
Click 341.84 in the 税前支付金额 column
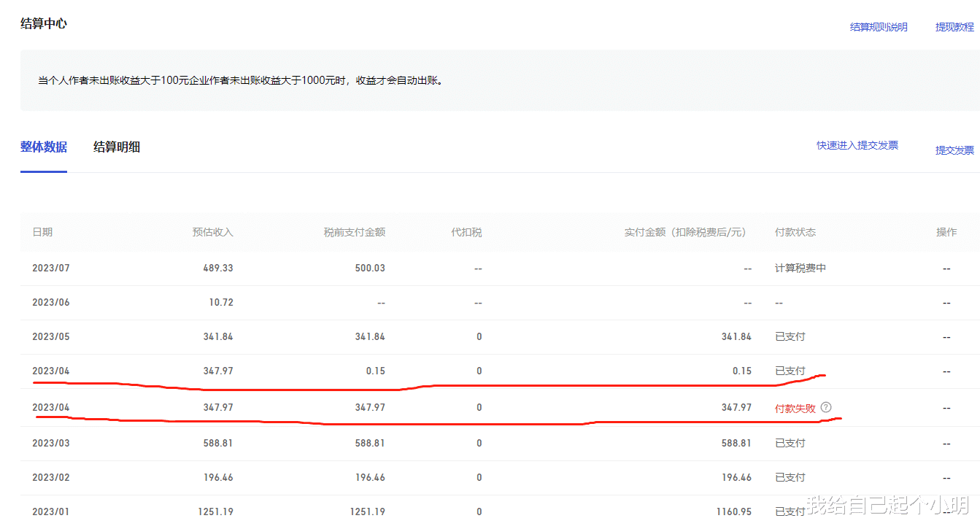pyautogui.click(x=370, y=336)
